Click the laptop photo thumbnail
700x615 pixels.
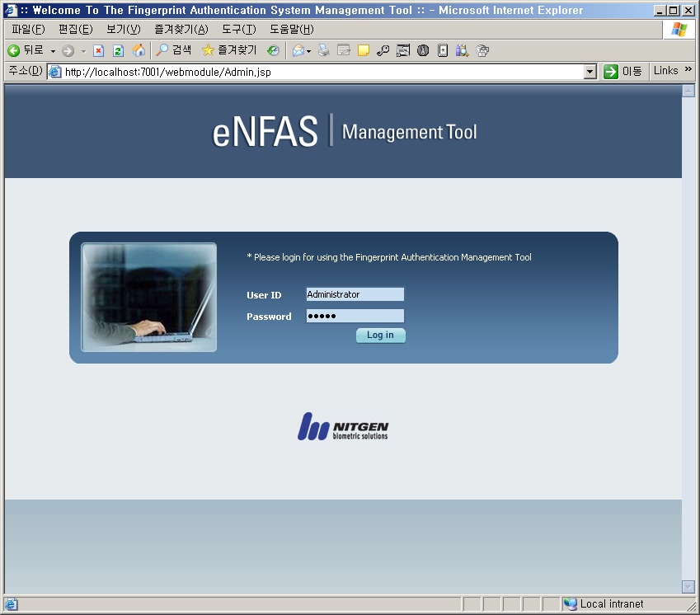[148, 298]
